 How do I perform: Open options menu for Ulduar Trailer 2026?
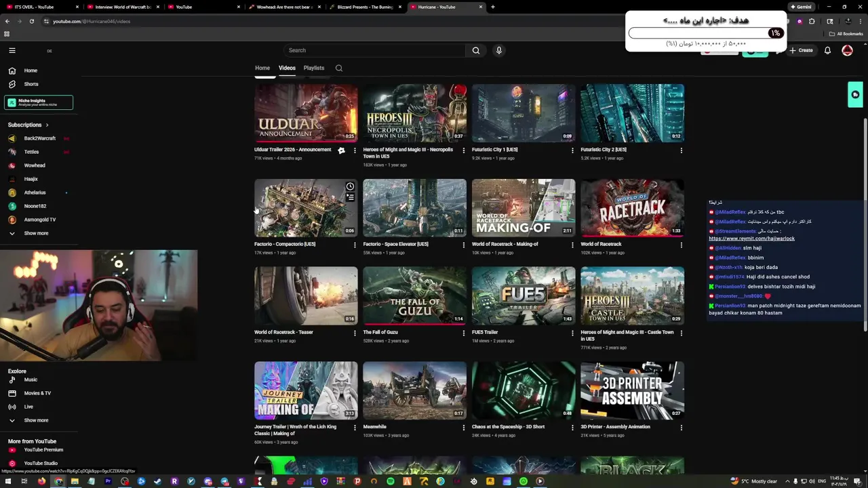pyautogui.click(x=355, y=150)
